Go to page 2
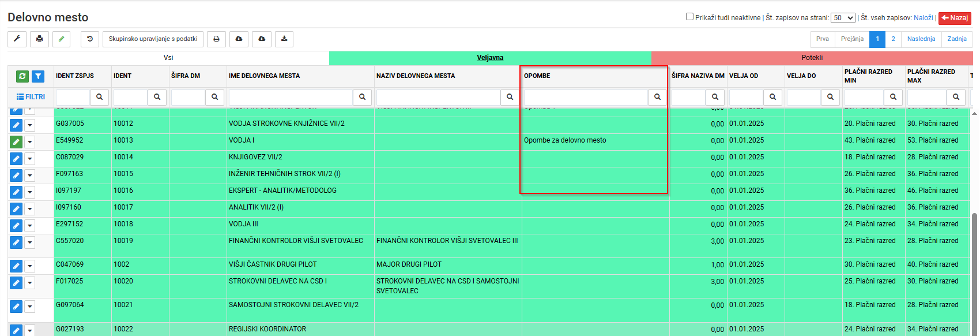The image size is (980, 336). (893, 39)
